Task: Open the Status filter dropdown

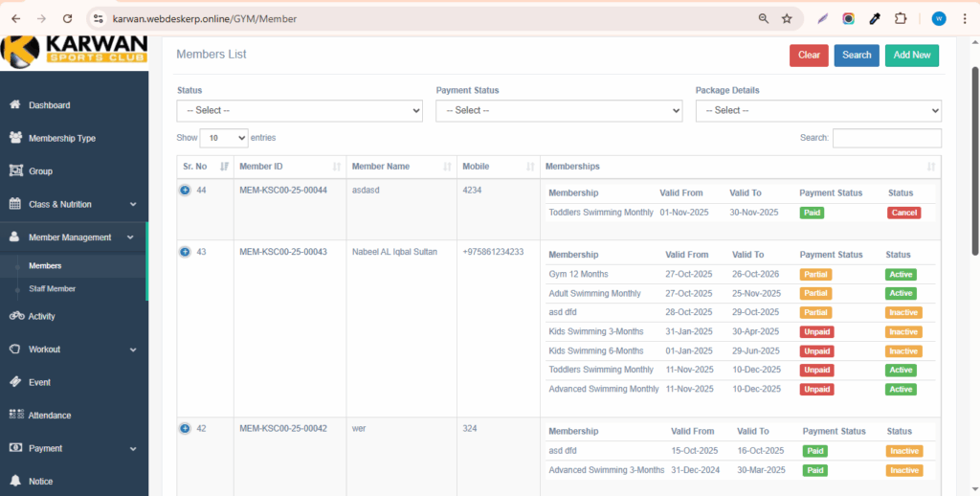Action: (x=300, y=110)
